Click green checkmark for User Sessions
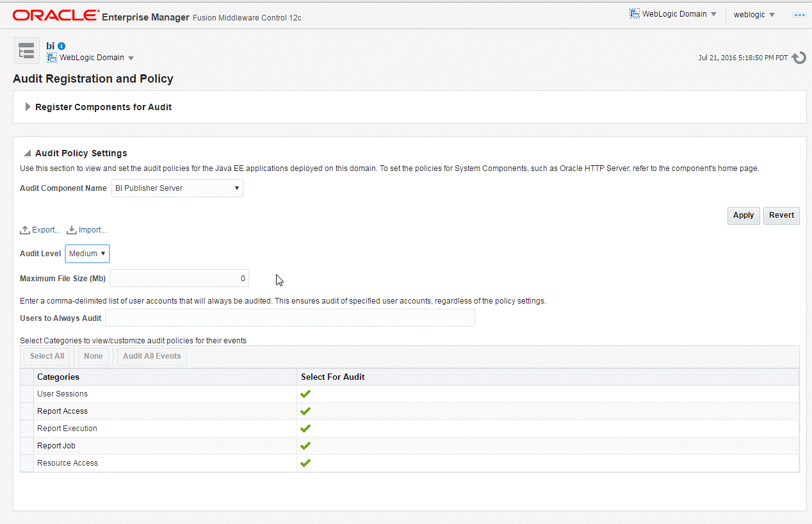Image resolution: width=812 pixels, height=524 pixels. (305, 394)
